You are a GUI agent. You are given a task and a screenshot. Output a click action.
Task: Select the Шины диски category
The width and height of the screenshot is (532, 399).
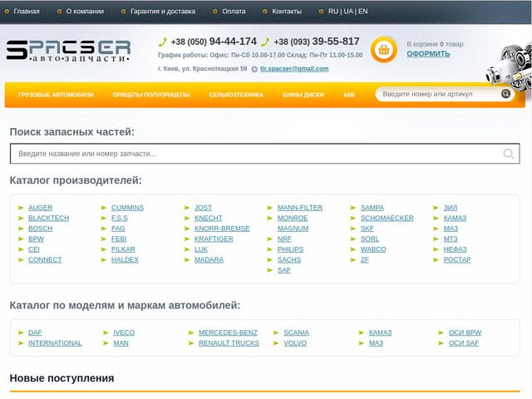[x=303, y=95]
